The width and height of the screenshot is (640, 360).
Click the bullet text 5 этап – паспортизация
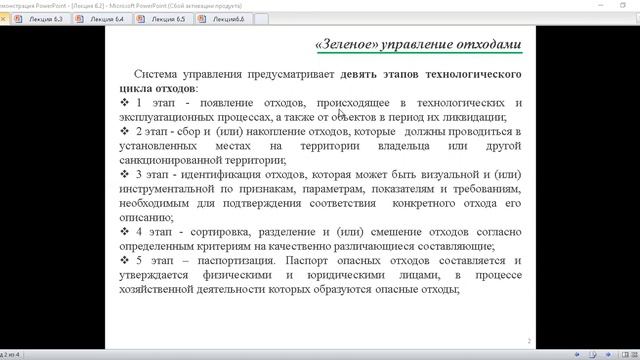tap(205, 260)
